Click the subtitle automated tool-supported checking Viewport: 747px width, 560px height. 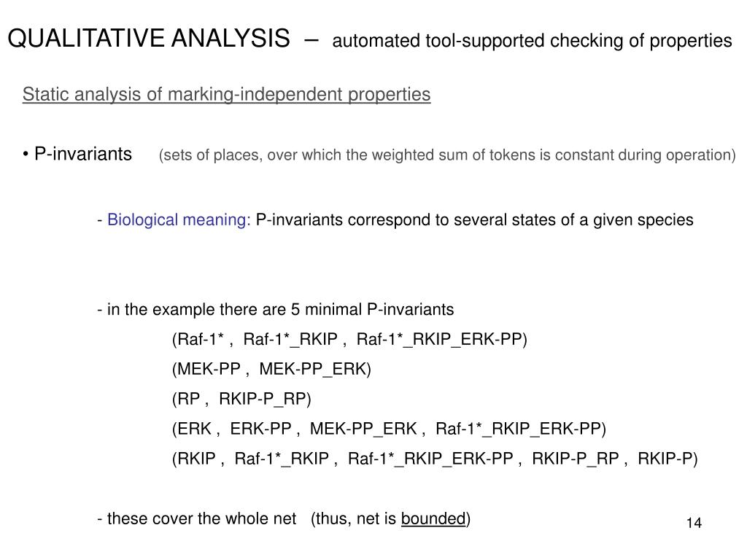pyautogui.click(x=532, y=41)
